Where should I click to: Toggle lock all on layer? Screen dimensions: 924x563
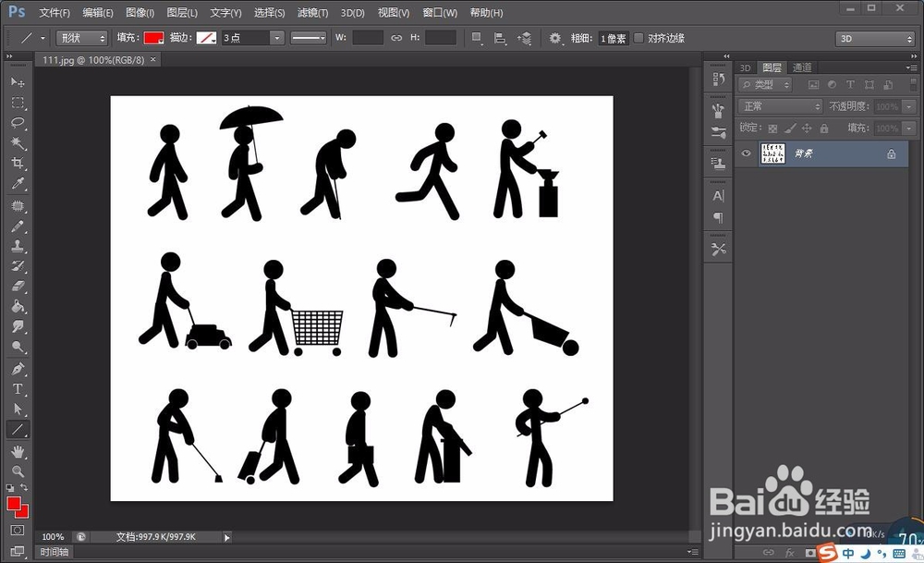(824, 128)
